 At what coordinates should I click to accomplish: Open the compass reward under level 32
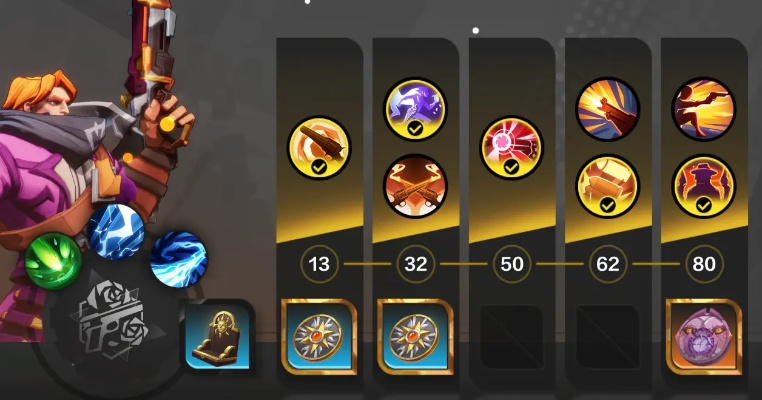[x=415, y=337]
